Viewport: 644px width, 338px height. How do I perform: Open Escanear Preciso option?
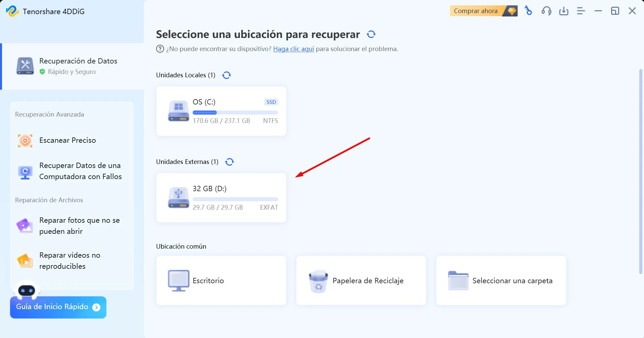(x=72, y=140)
